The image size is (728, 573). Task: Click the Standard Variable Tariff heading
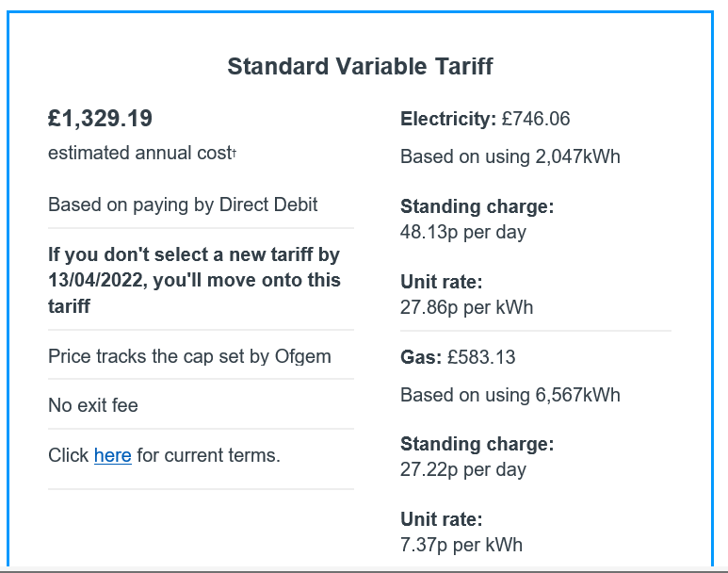click(x=360, y=67)
